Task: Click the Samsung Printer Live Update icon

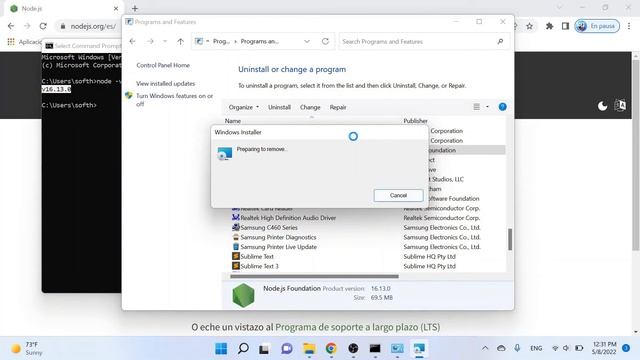Action: tap(236, 247)
